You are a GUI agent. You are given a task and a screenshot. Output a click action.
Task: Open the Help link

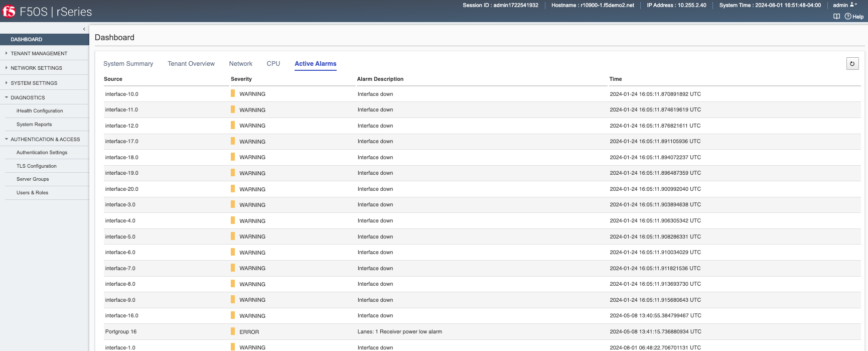(854, 17)
